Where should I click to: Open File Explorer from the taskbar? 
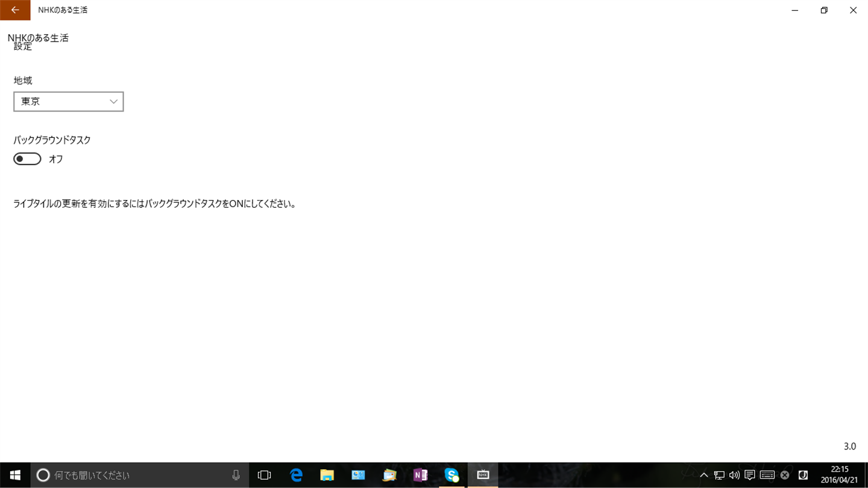point(327,475)
